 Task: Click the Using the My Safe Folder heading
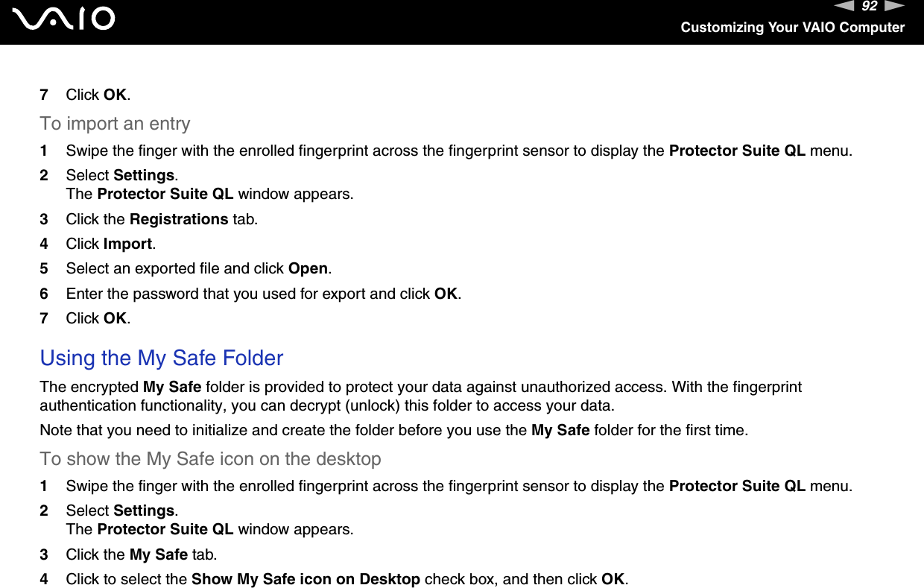162,358
